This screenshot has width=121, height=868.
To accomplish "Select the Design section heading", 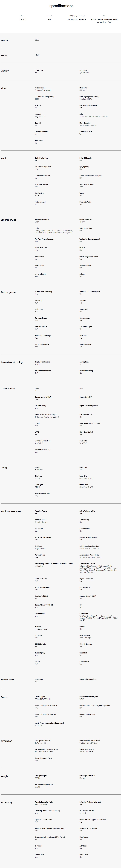I will tap(5, 468).
